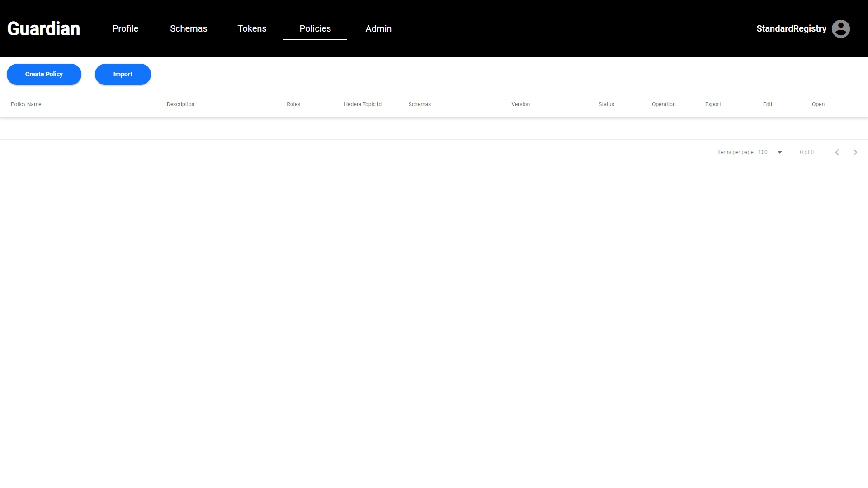
Task: Select the Policies tab
Action: [x=315, y=28]
